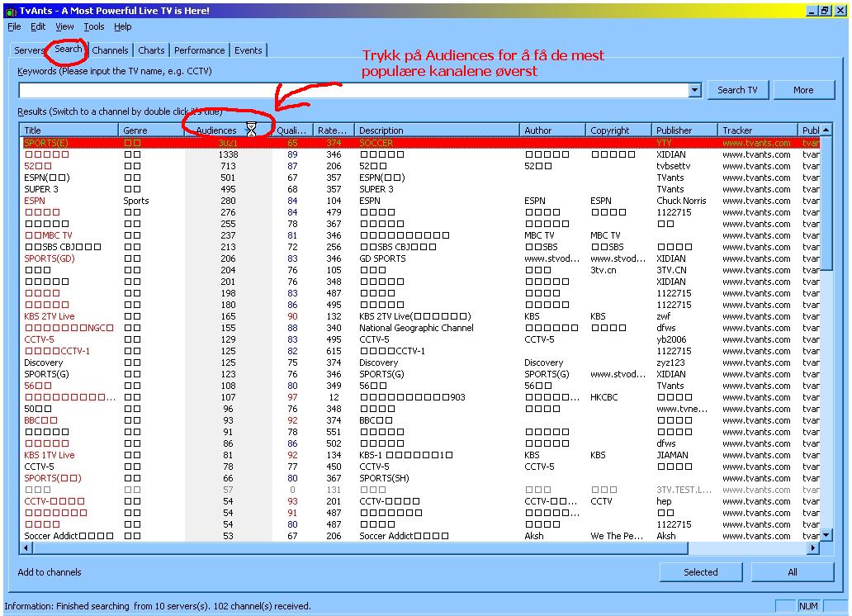
Task: Sort by Tracker column header
Action: 757,130
